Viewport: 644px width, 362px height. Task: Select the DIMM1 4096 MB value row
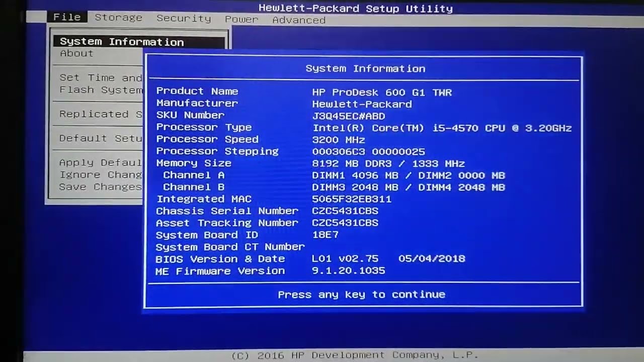click(409, 175)
